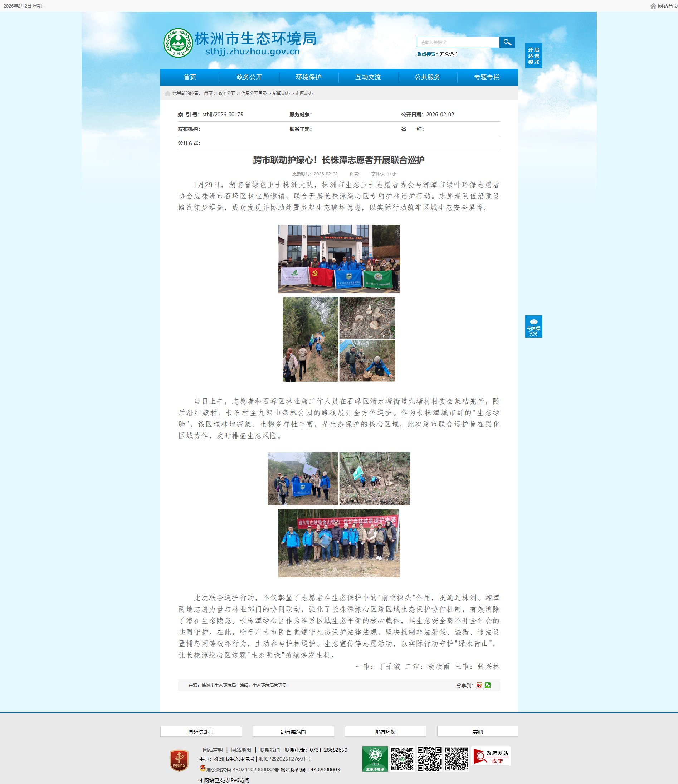Image resolution: width=678 pixels, height=784 pixels.
Task: Click the magnifier search button
Action: point(507,42)
